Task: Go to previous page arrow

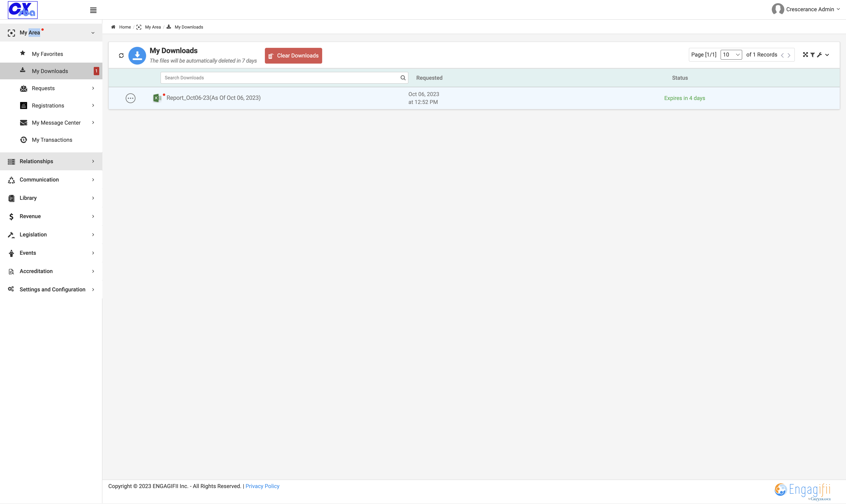Action: [782, 55]
